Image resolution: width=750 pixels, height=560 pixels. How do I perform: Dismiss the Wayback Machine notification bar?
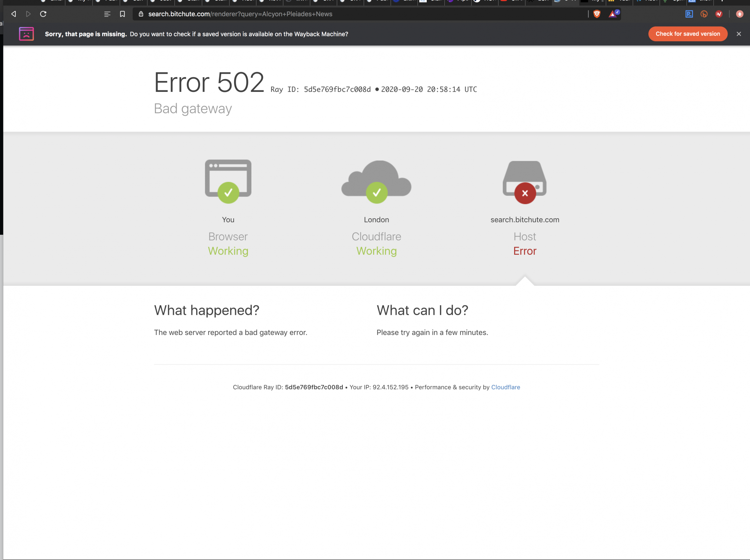coord(739,34)
